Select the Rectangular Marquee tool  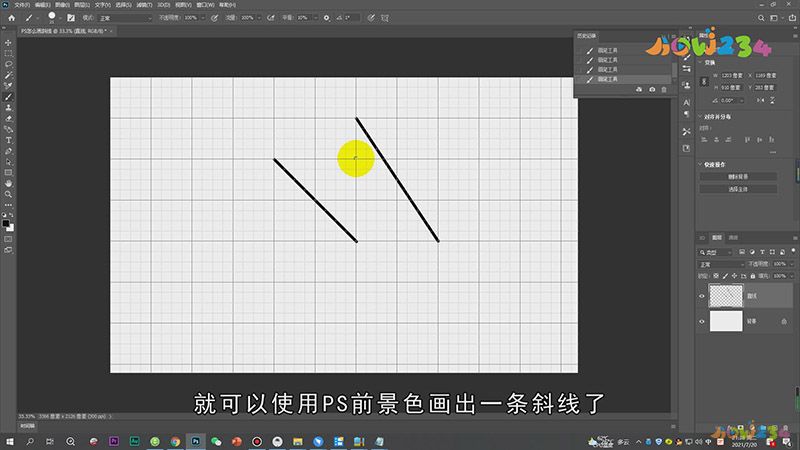point(8,53)
